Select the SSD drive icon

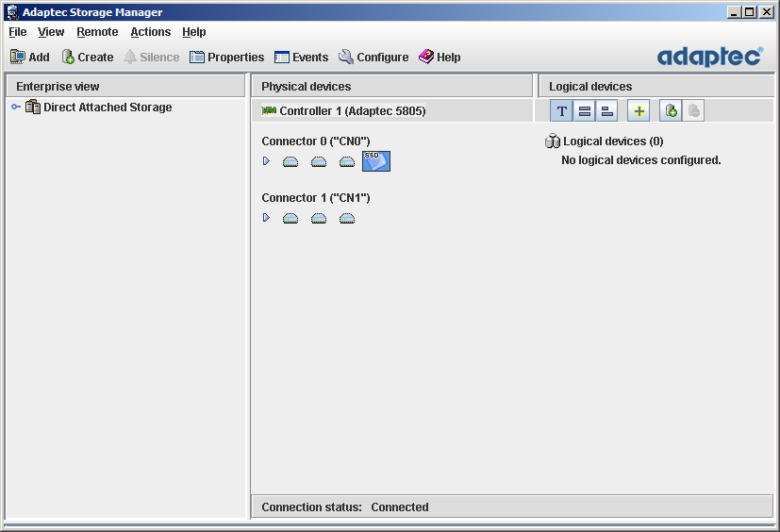click(x=376, y=161)
